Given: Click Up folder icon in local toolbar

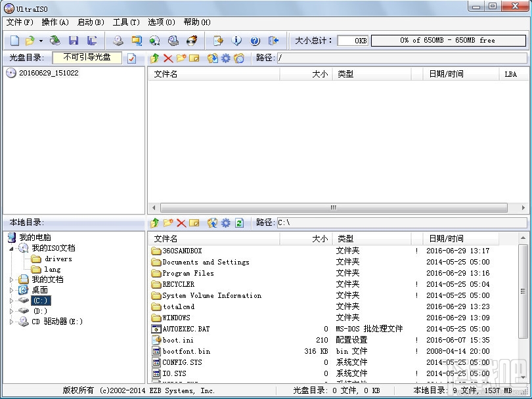Looking at the screenshot, I should (x=155, y=222).
